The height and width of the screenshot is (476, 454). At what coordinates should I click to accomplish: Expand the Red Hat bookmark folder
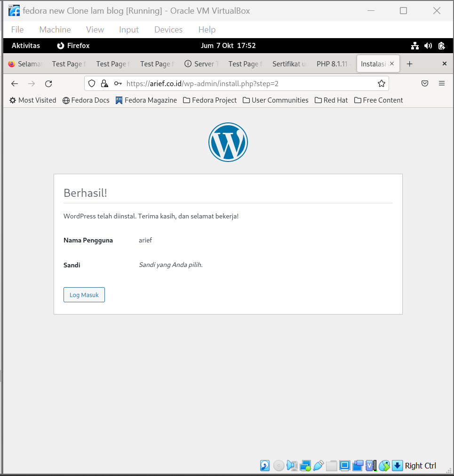[331, 100]
